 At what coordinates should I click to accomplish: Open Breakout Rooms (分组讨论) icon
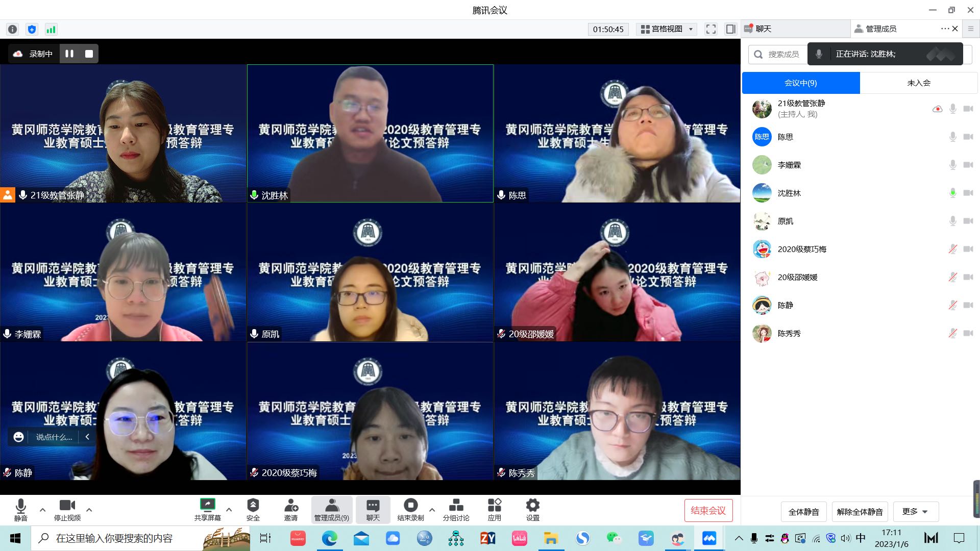click(x=456, y=509)
